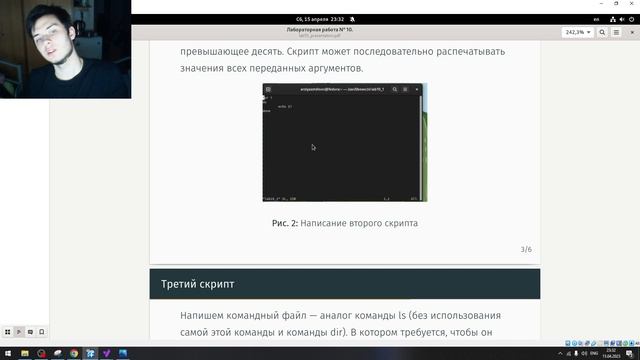Open the GNOME clock showing 15 апреля 23:32
This screenshot has height=360, width=640.
click(x=320, y=19)
